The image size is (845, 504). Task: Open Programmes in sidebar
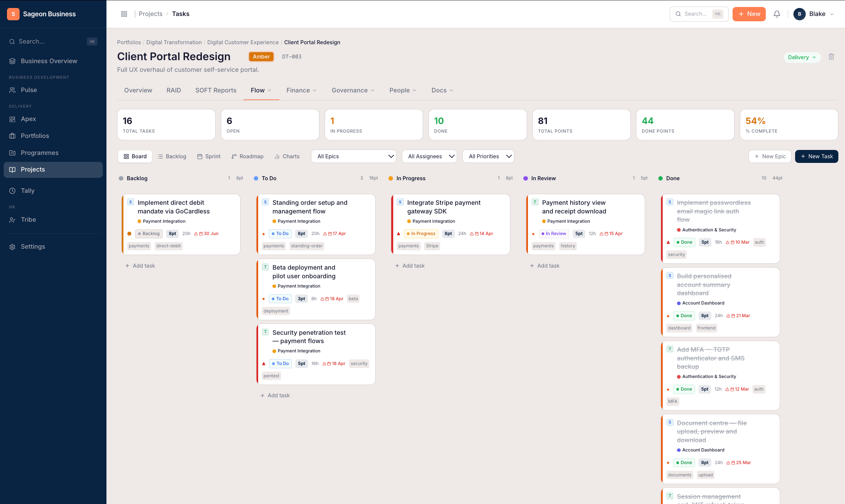click(53, 153)
